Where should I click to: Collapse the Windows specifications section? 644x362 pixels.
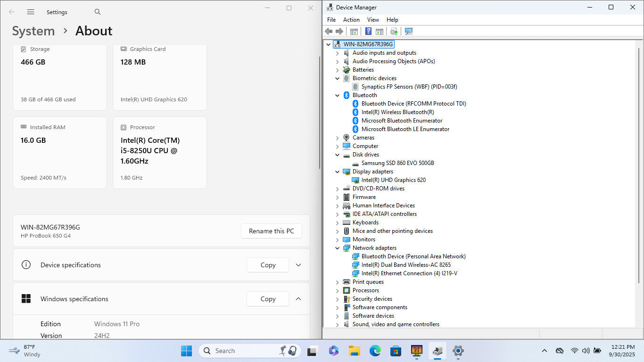click(x=298, y=299)
